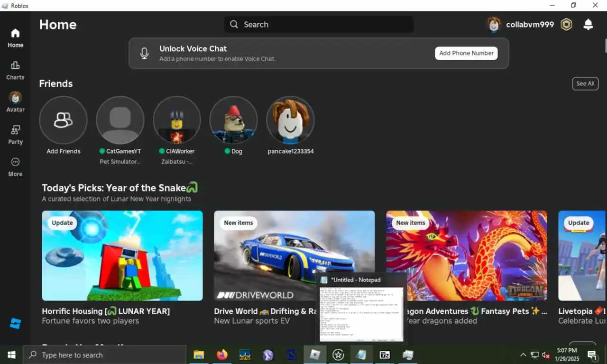Open the Home tab in the sidebar

(15, 38)
